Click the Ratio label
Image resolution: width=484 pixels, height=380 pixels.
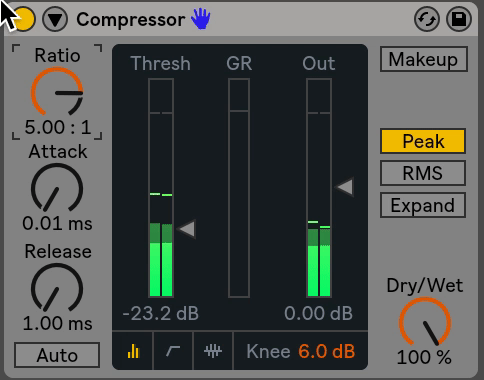[57, 55]
